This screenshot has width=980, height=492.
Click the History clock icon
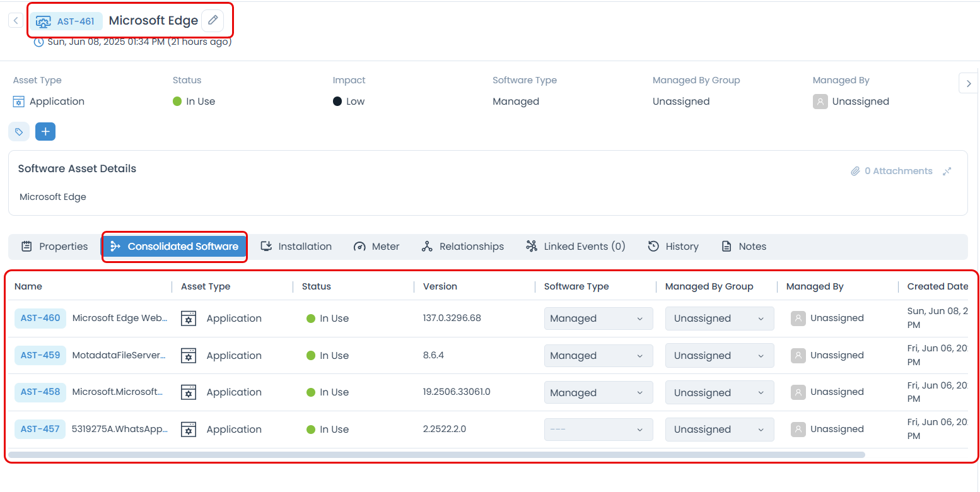coord(653,246)
